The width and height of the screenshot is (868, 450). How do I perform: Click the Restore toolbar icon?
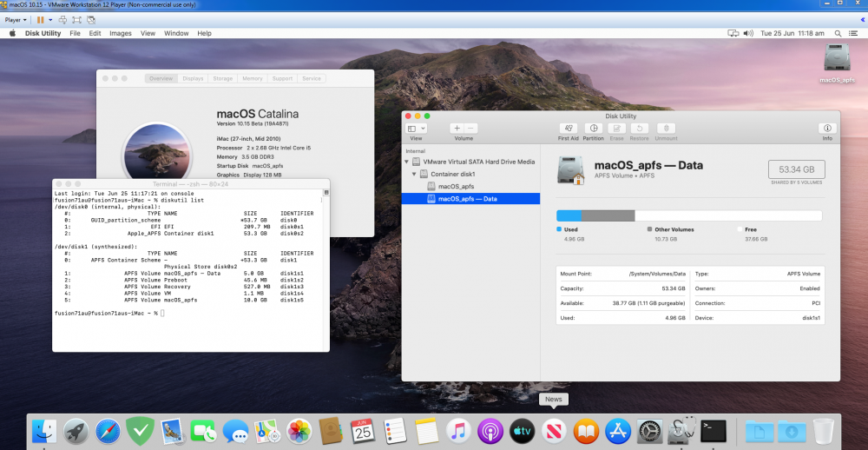(640, 129)
